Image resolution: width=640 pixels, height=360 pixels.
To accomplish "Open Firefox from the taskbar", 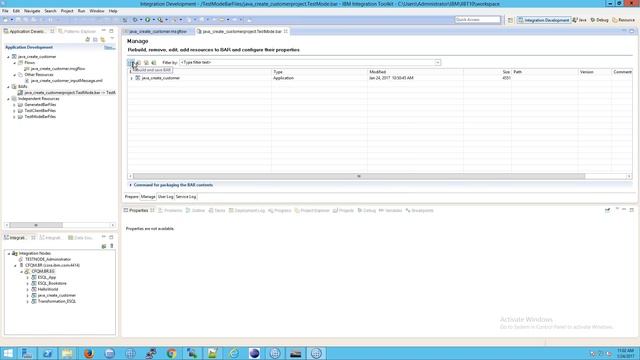I will [x=89, y=353].
